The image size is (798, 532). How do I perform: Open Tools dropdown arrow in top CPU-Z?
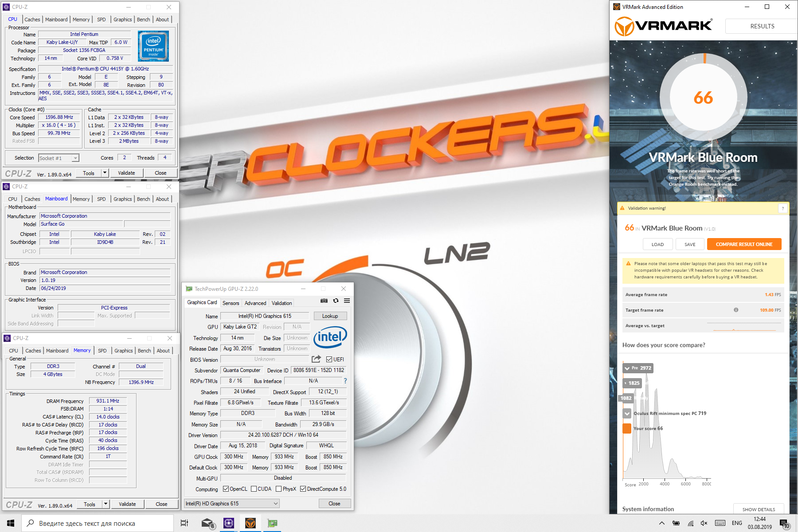[105, 173]
